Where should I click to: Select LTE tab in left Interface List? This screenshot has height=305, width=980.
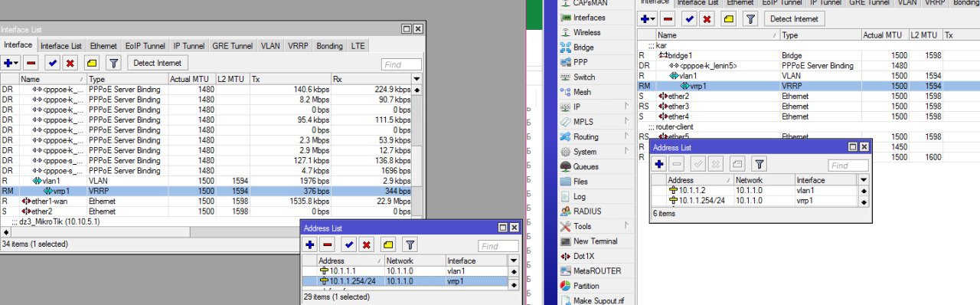coord(358,46)
